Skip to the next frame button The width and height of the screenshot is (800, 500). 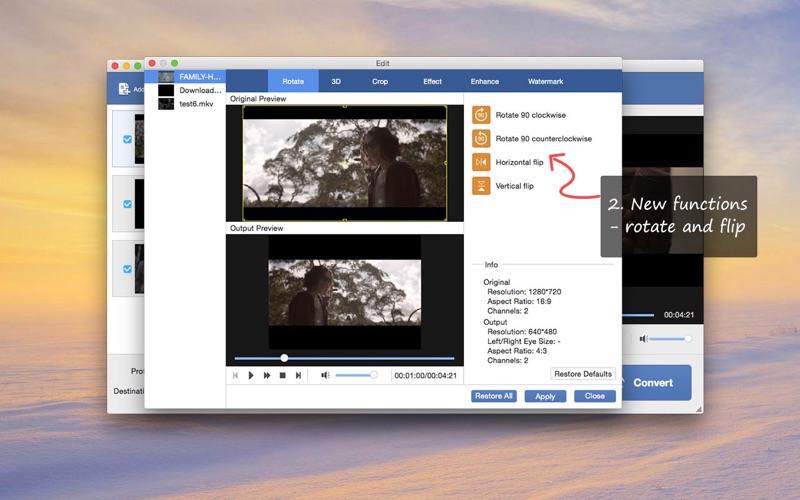(298, 376)
